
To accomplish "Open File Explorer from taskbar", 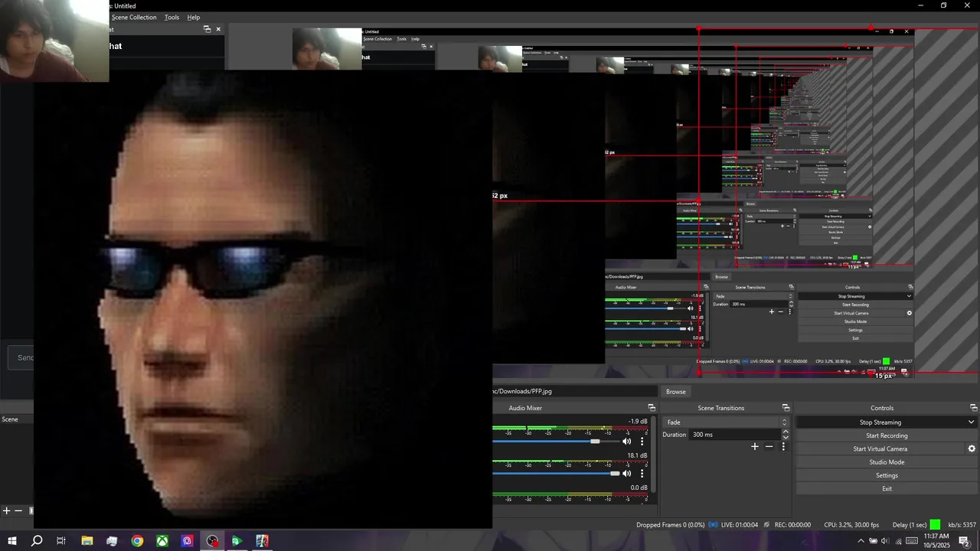I will [x=87, y=541].
